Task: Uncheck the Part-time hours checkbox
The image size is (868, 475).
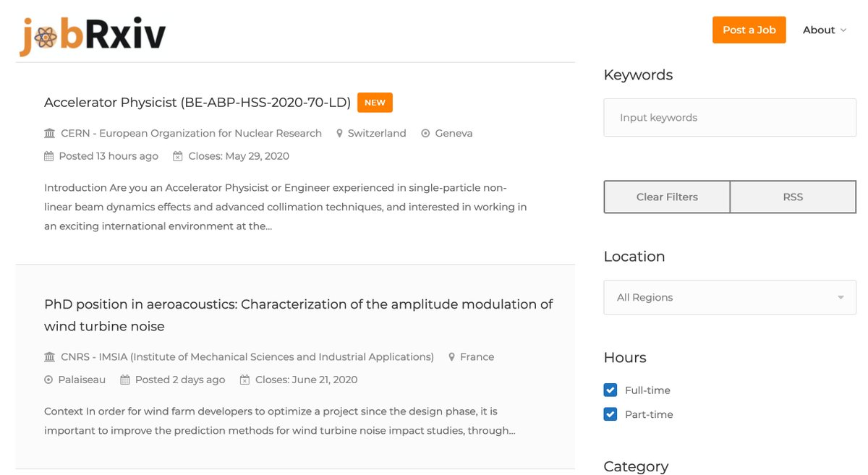Action: 610,414
